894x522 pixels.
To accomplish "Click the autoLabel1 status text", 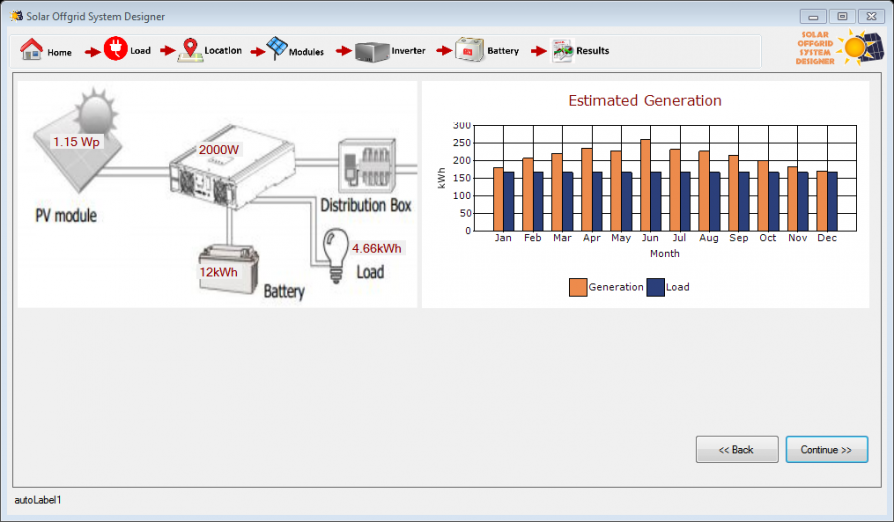I will [x=38, y=500].
